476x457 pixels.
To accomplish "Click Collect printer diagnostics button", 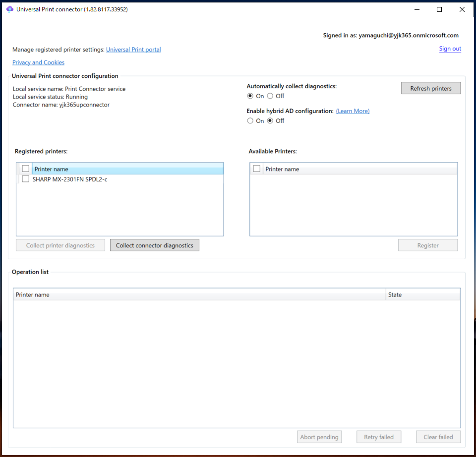I will 60,245.
